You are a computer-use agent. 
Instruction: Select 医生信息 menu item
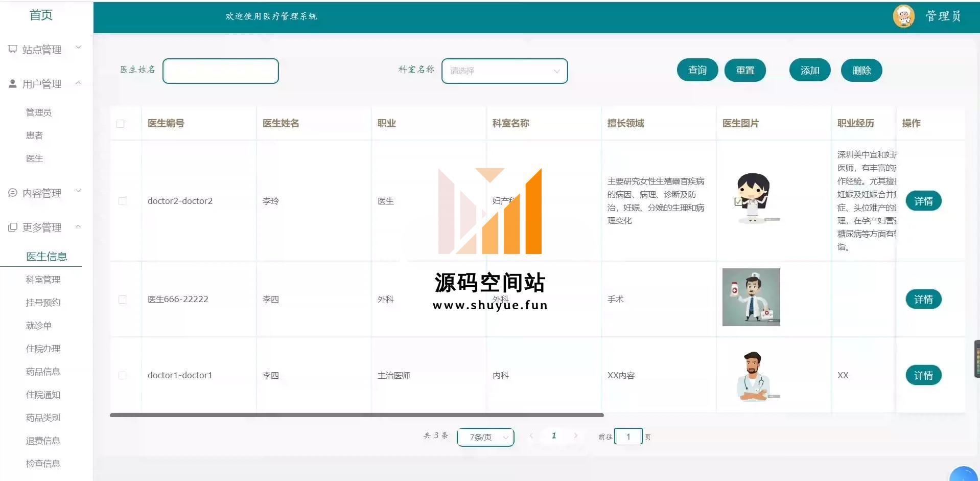(x=46, y=257)
